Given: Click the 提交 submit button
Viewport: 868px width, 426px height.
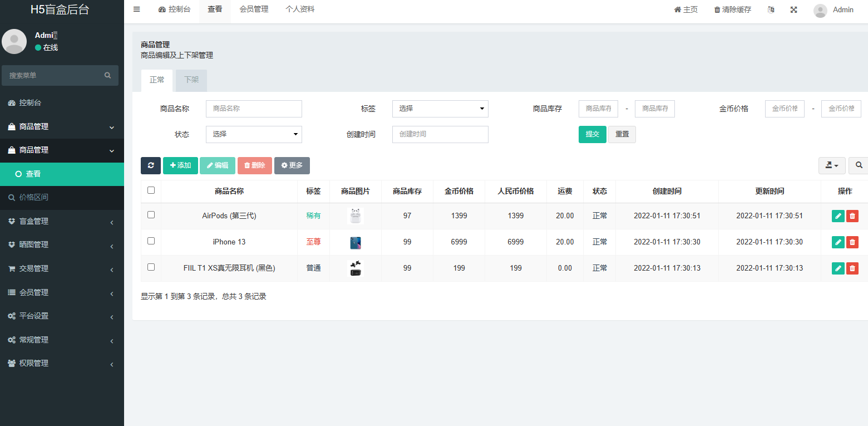Looking at the screenshot, I should (592, 134).
